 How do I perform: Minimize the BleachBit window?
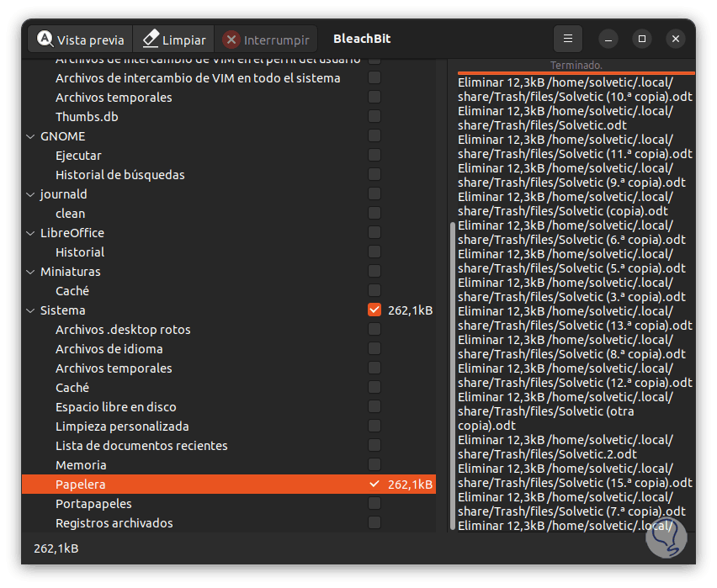coord(608,40)
